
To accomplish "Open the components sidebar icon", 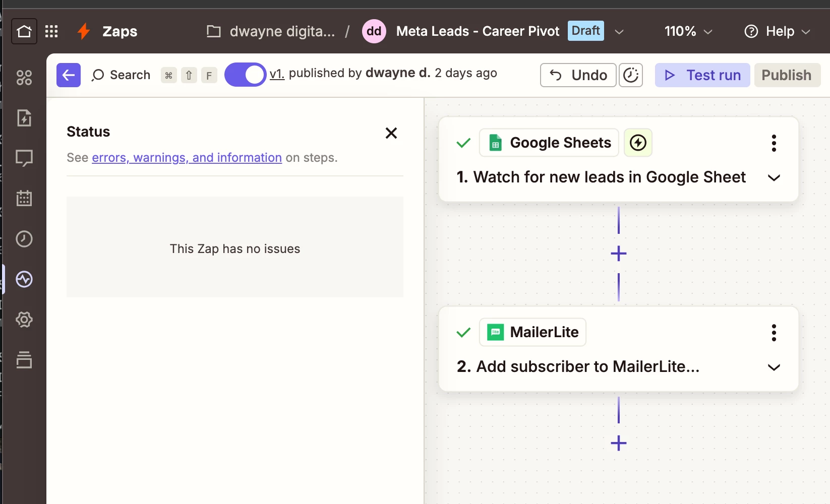I will pyautogui.click(x=24, y=78).
